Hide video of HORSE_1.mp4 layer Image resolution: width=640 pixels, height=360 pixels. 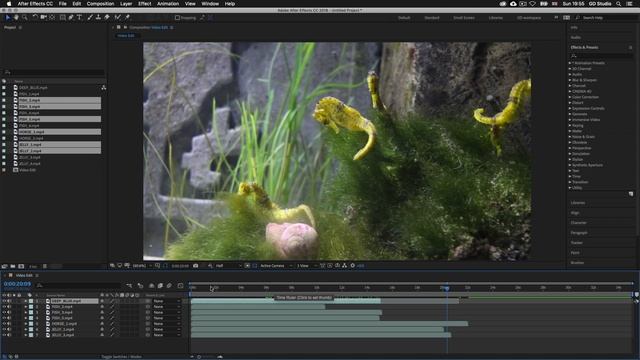[4, 324]
